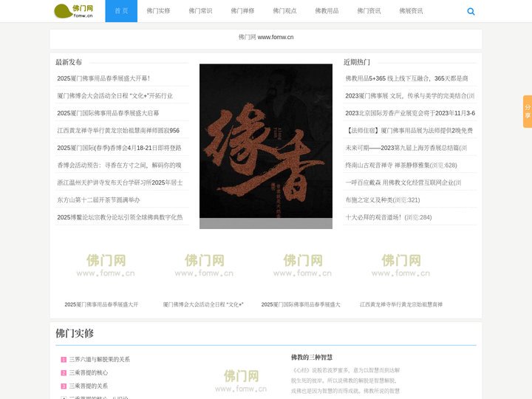Open article 2025博鳌论坛宗教分论坛
Screen dimensions: 532x399
[x=120, y=217]
